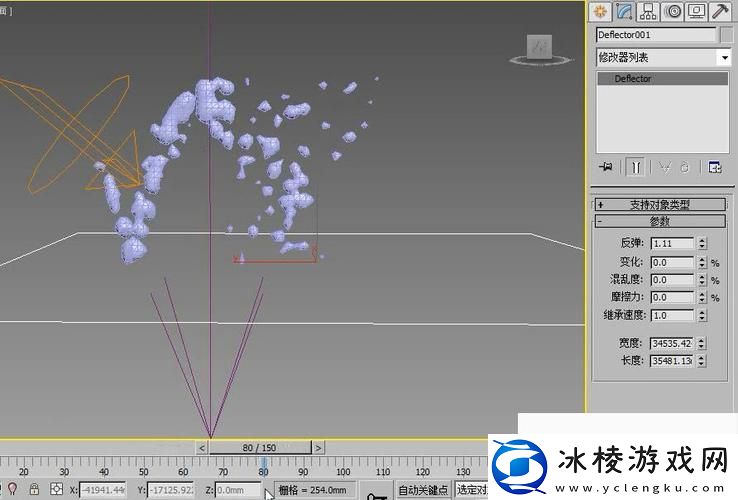Image resolution: width=738 pixels, height=500 pixels.
Task: Click the 继承速度 value field
Action: click(x=672, y=315)
